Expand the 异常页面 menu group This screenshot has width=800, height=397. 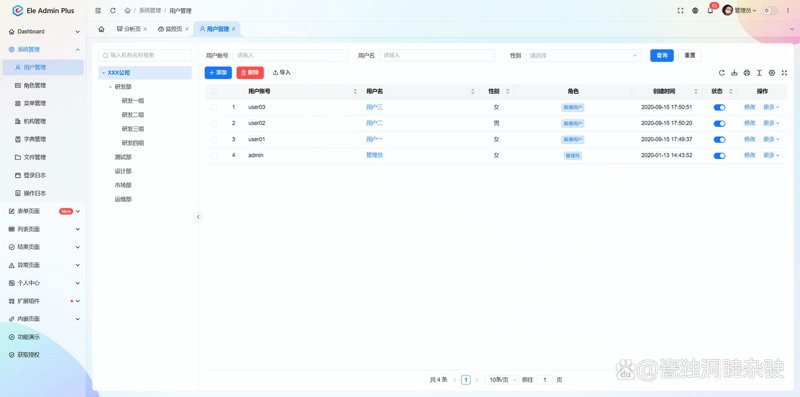click(43, 265)
